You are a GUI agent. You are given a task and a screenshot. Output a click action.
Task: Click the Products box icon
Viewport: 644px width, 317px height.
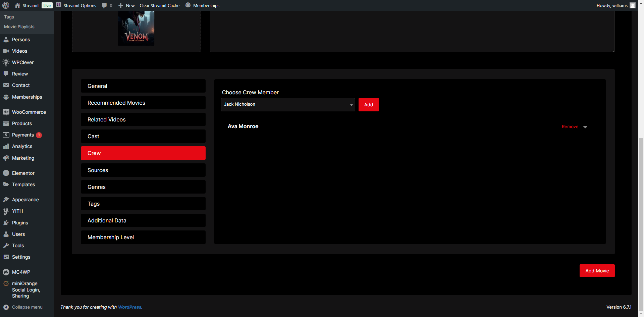tap(6, 123)
